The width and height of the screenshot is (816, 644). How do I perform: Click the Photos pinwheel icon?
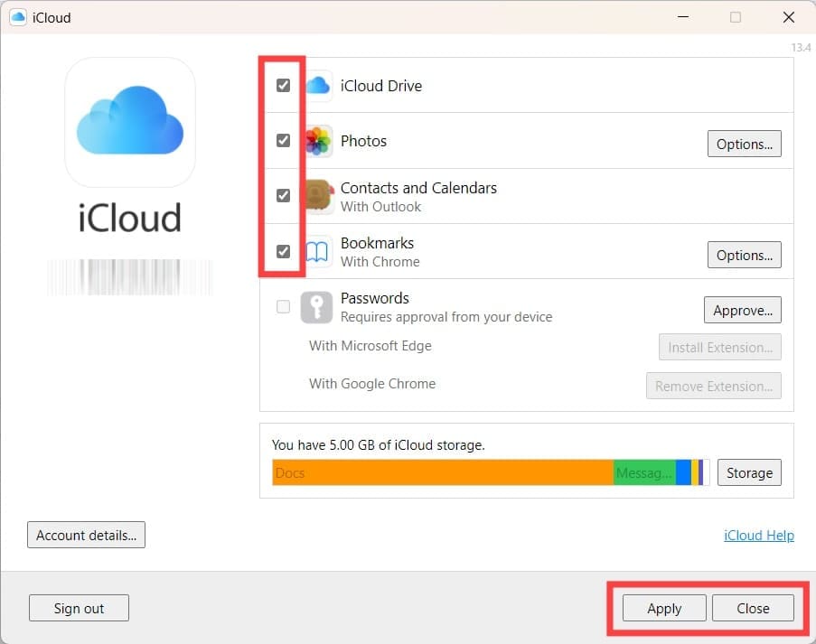(x=318, y=141)
